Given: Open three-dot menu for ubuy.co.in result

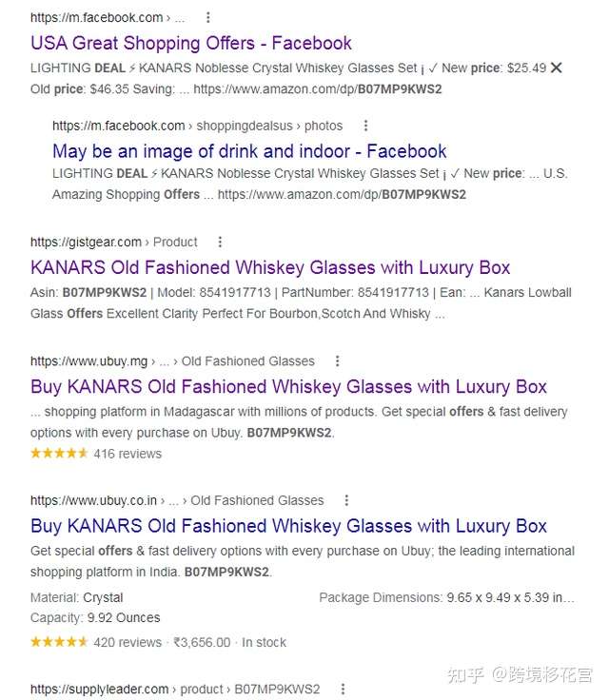Looking at the screenshot, I should coord(346,500).
